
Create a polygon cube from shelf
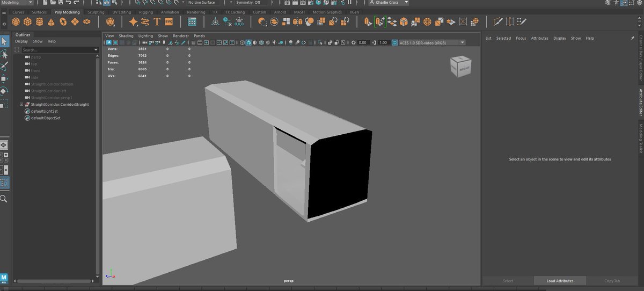point(27,21)
